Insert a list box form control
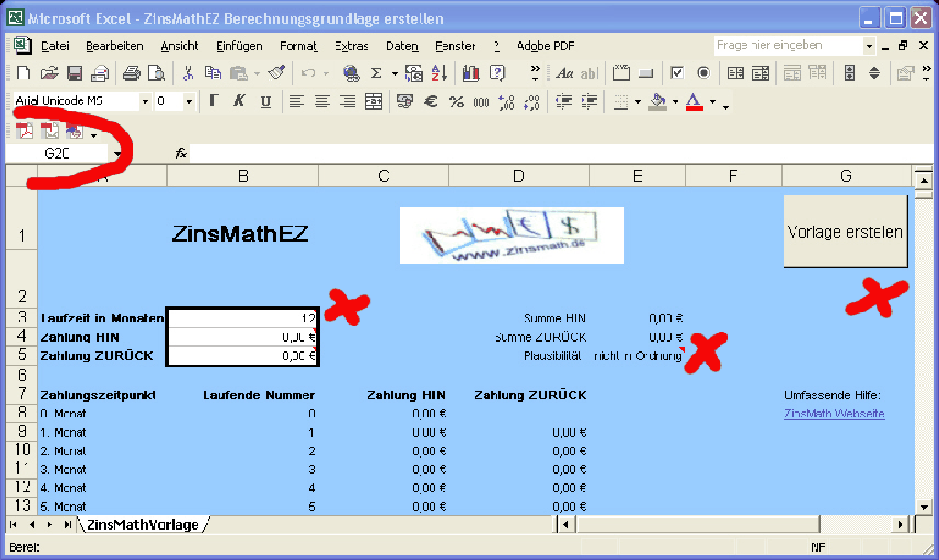The width and height of the screenshot is (939, 560). 735,73
